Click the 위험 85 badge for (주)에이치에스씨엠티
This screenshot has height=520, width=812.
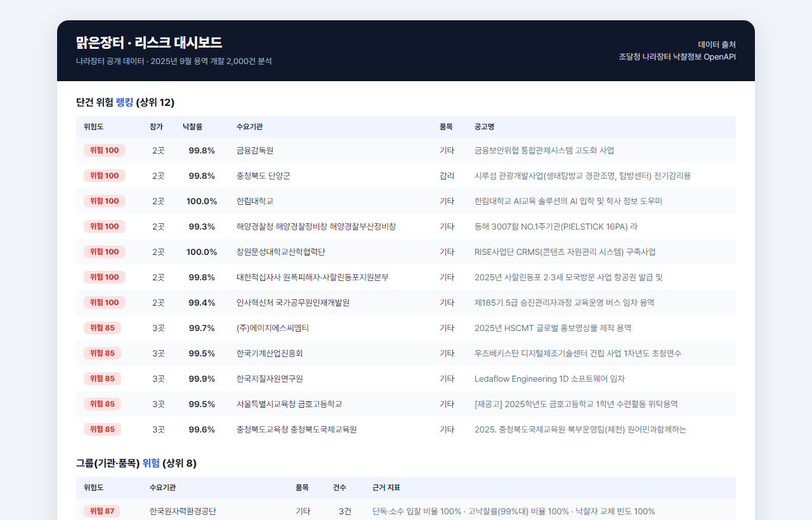(x=102, y=328)
